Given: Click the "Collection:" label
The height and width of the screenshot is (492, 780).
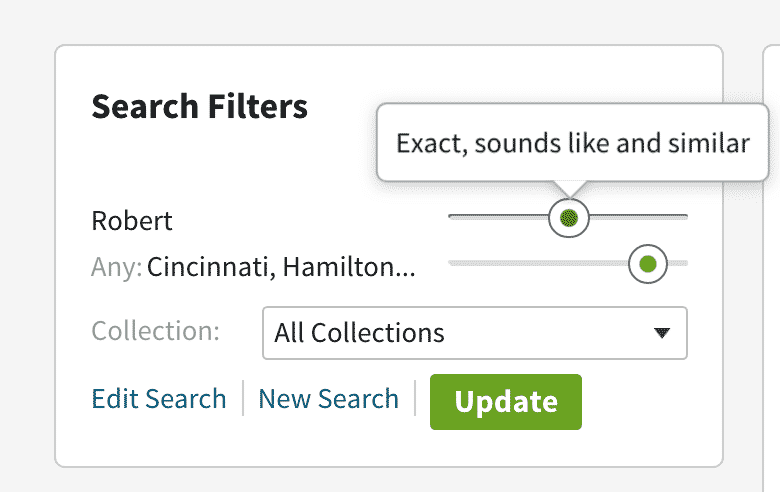Looking at the screenshot, I should pos(156,331).
